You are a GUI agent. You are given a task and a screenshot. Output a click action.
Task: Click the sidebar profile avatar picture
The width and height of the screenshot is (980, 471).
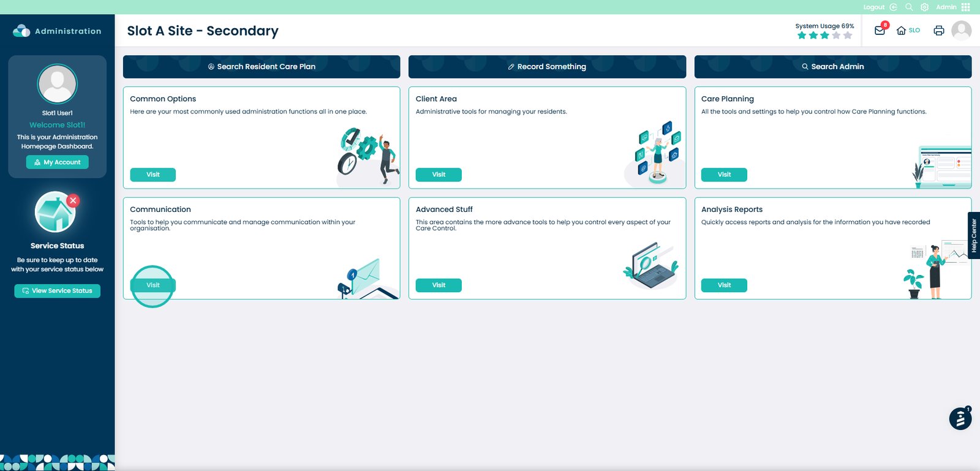[x=58, y=84]
